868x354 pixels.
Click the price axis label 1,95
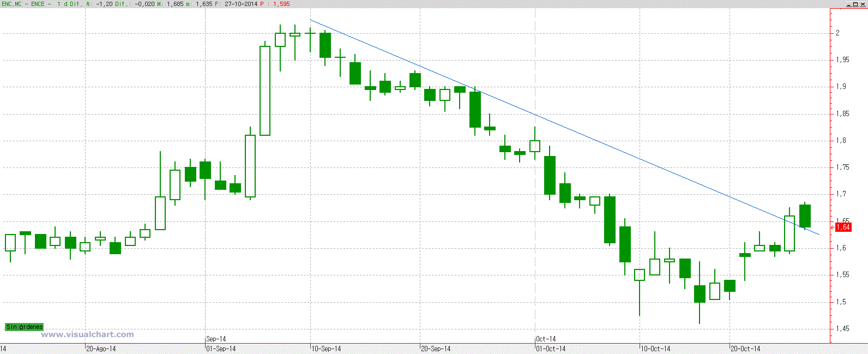842,59
